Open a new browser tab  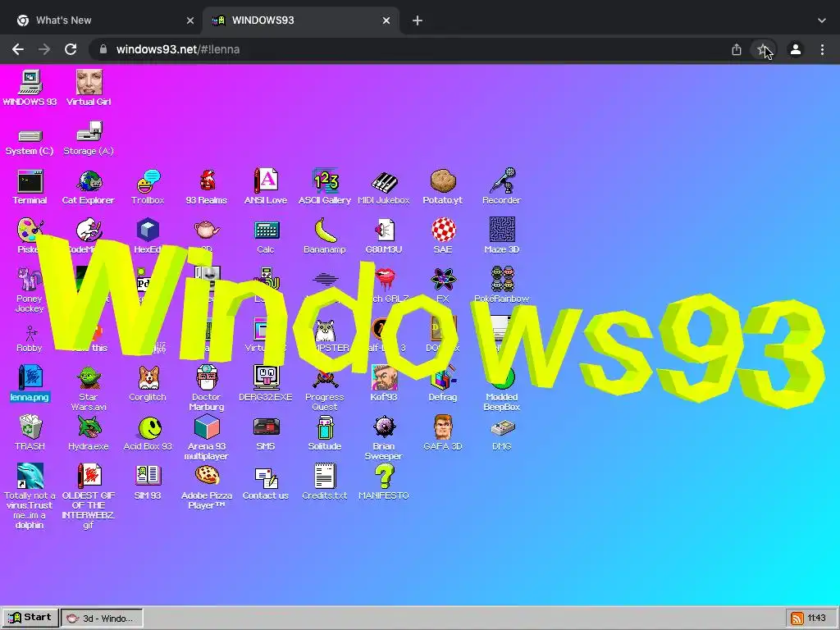coord(418,21)
